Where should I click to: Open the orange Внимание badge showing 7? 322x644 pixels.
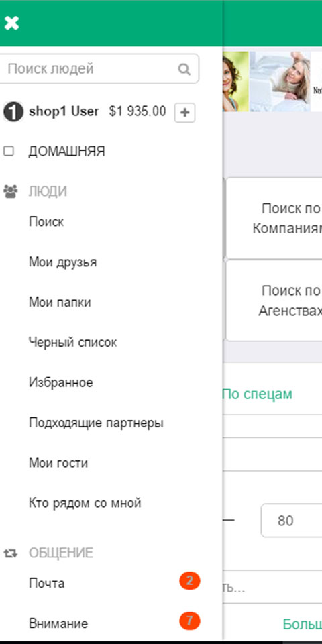[x=189, y=621]
